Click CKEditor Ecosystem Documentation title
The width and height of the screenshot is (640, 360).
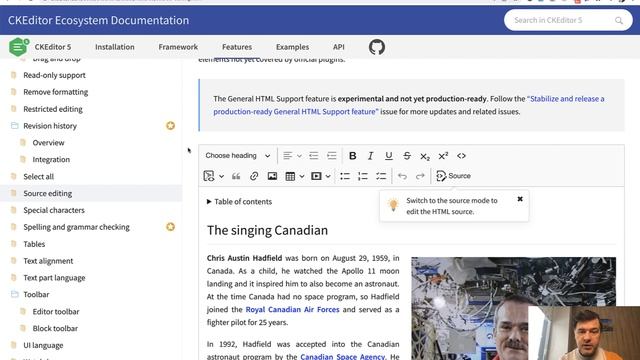98,20
